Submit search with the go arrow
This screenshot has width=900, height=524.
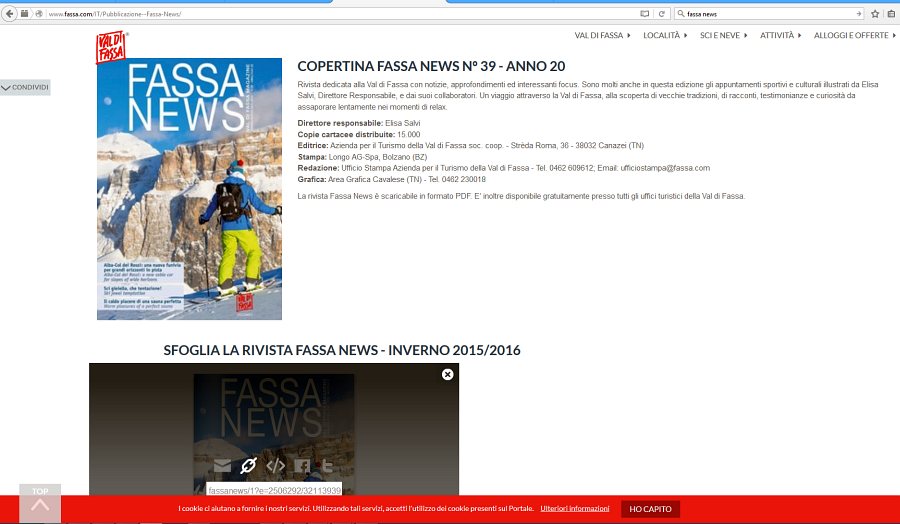(x=859, y=14)
